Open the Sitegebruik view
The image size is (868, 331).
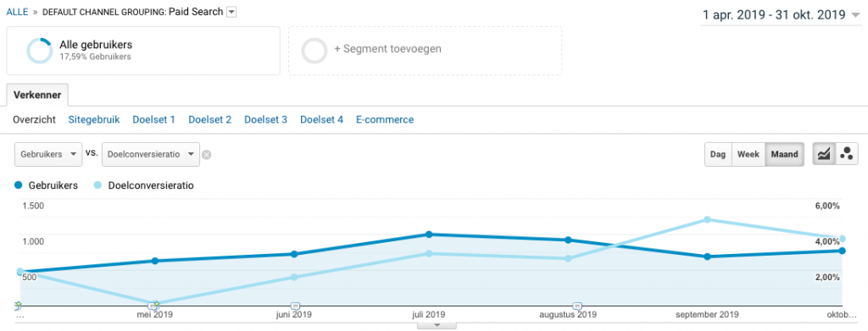pyautogui.click(x=94, y=119)
